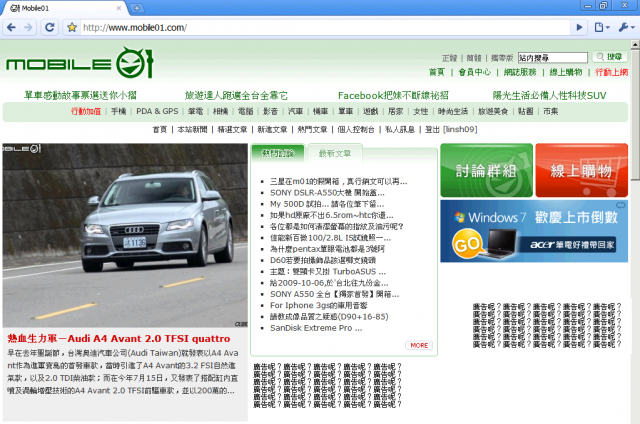Image resolution: width=640 pixels, height=424 pixels.
Task: Open the Page menu icon dropdown
Action: click(602, 27)
